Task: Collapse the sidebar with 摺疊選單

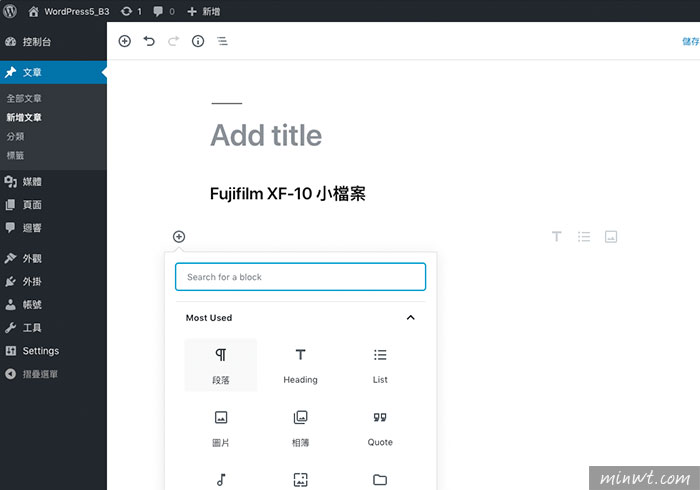Action: (53, 374)
